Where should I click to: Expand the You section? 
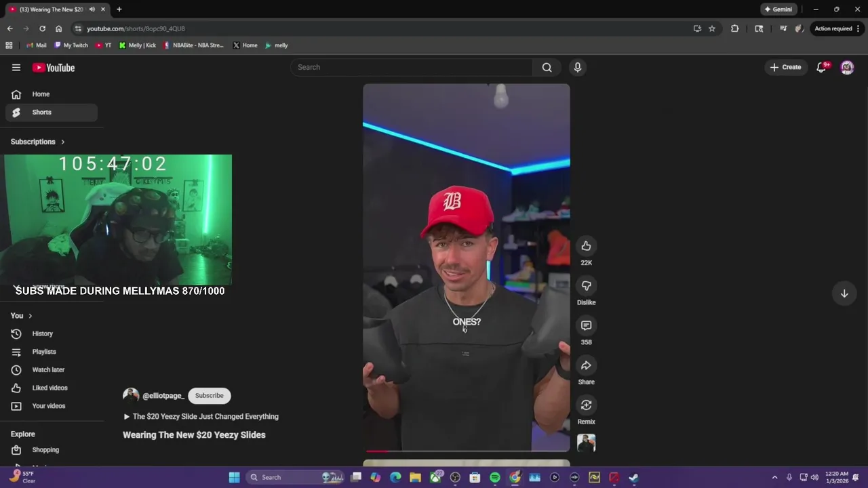tap(22, 316)
